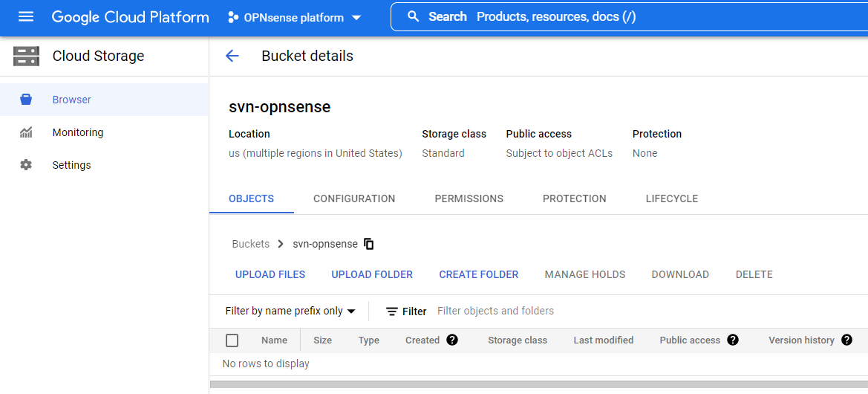The image size is (868, 394).
Task: Click the Created column header
Action: (x=422, y=340)
